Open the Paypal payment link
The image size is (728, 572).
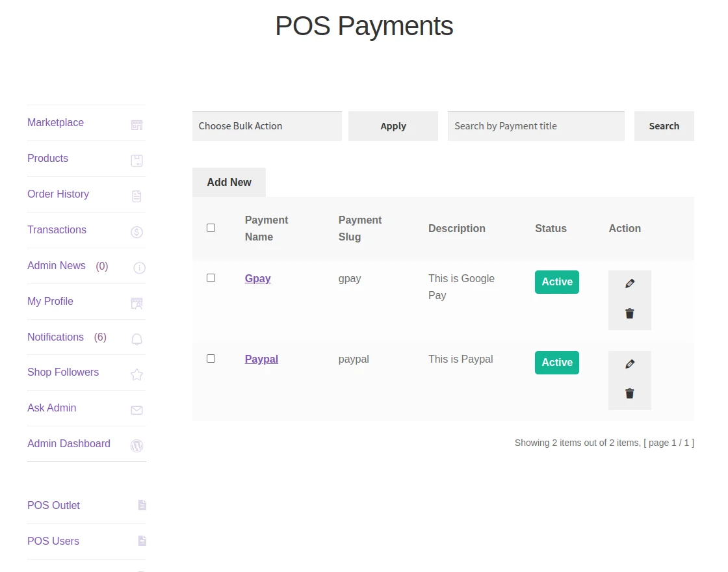pyautogui.click(x=261, y=359)
